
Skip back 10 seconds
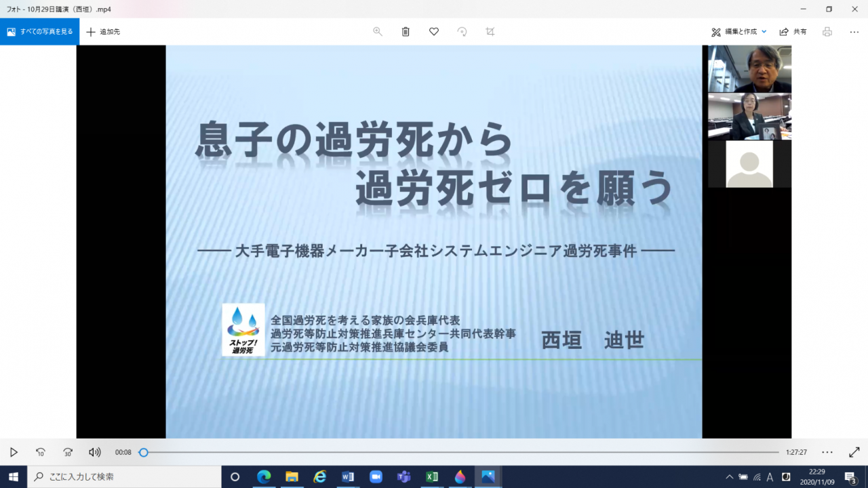pyautogui.click(x=41, y=452)
